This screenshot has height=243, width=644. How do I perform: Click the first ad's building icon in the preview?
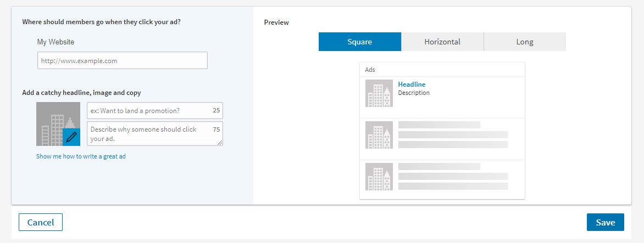click(379, 93)
